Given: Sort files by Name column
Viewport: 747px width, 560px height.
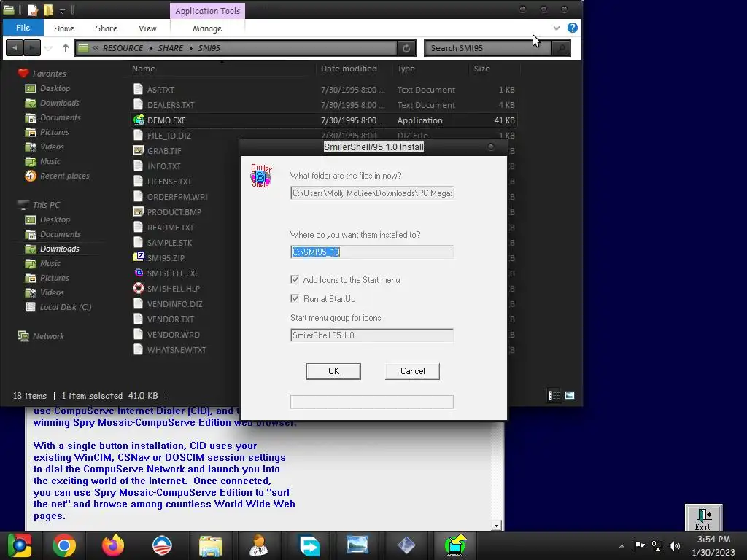Looking at the screenshot, I should pos(144,69).
